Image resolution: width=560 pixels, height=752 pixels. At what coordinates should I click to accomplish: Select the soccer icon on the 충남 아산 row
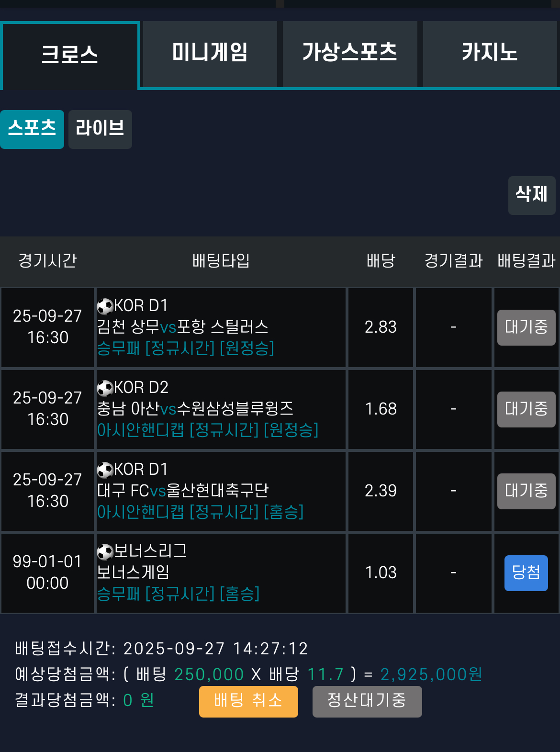click(x=105, y=389)
